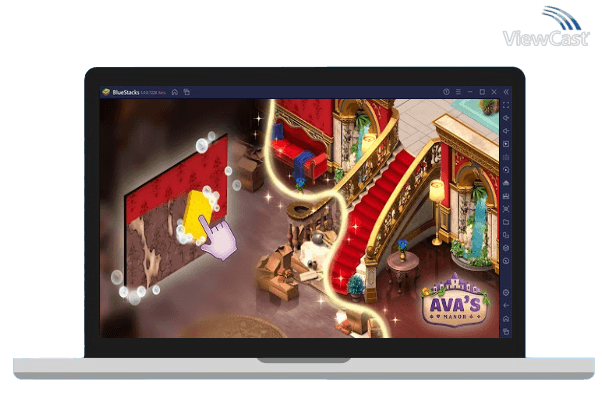Tap the yellow sponge on the wall
This screenshot has width=602, height=414.
click(x=198, y=214)
